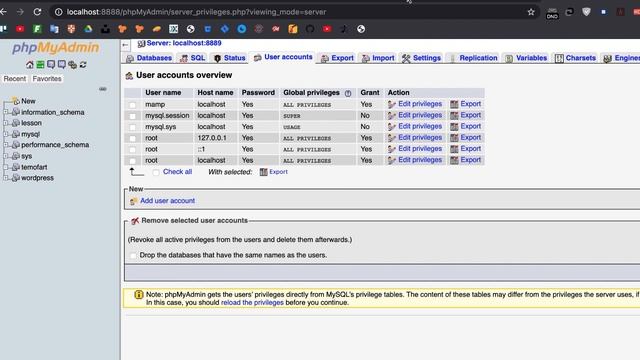640x360 pixels.
Task: Click the lesson database icon
Action: (16, 123)
